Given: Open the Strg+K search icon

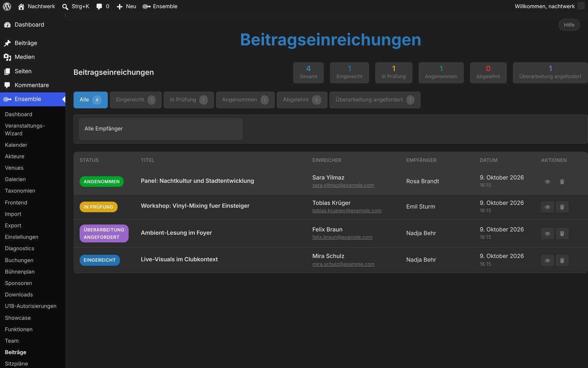Looking at the screenshot, I should (65, 7).
